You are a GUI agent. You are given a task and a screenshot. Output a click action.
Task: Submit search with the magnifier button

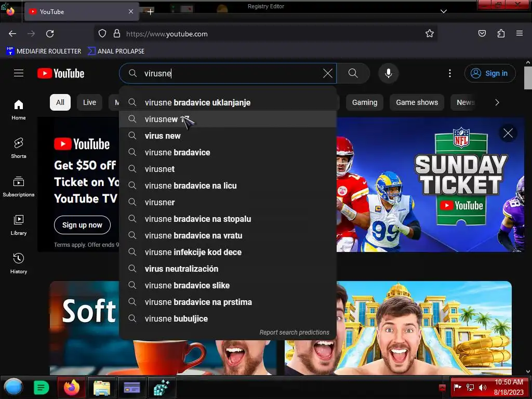coord(353,73)
